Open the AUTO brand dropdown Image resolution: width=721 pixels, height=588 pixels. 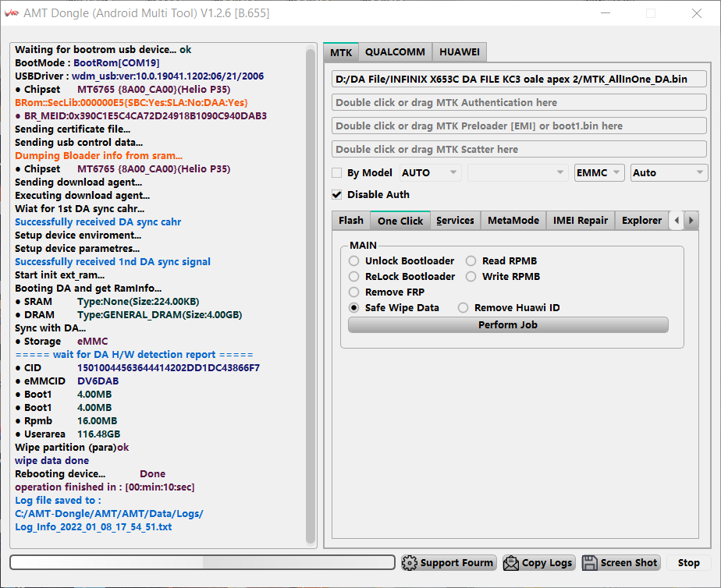tap(431, 172)
